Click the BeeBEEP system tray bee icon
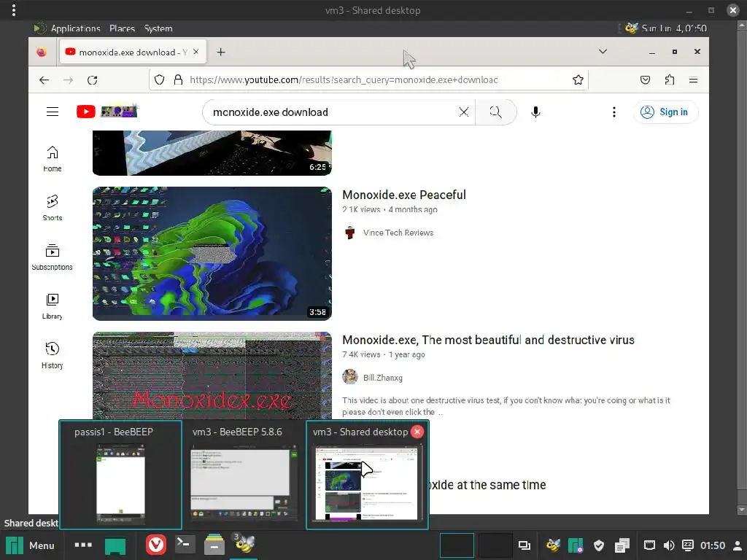The image size is (747, 560). tap(553, 545)
